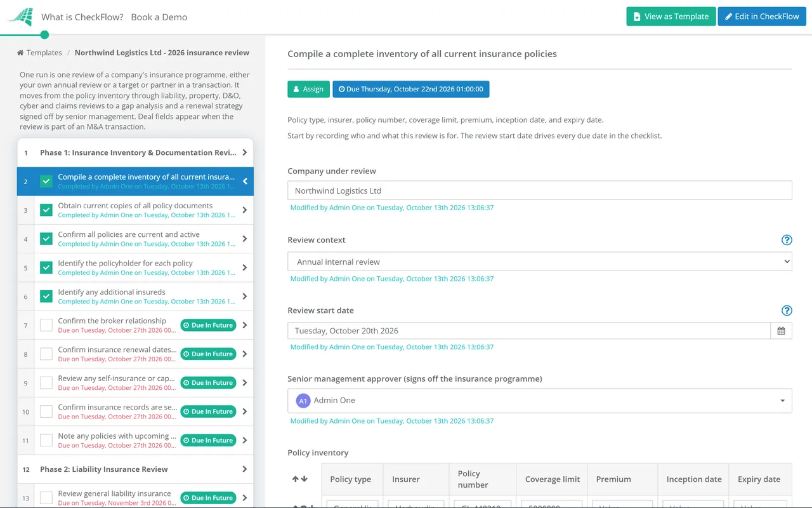Viewport: 812px width, 508px height.
Task: Click Due In Future badge on task 9
Action: point(208,383)
